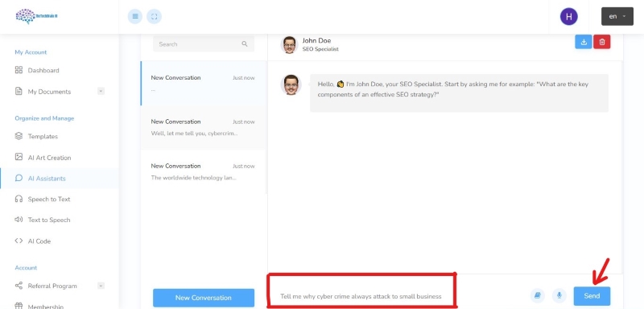Viewport: 644px width, 309px height.
Task: Open the en language dropdown
Action: (x=617, y=16)
